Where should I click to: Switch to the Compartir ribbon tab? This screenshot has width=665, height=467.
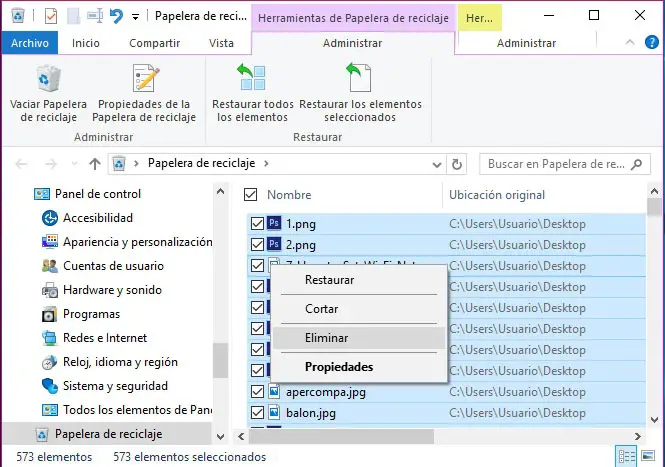click(154, 43)
